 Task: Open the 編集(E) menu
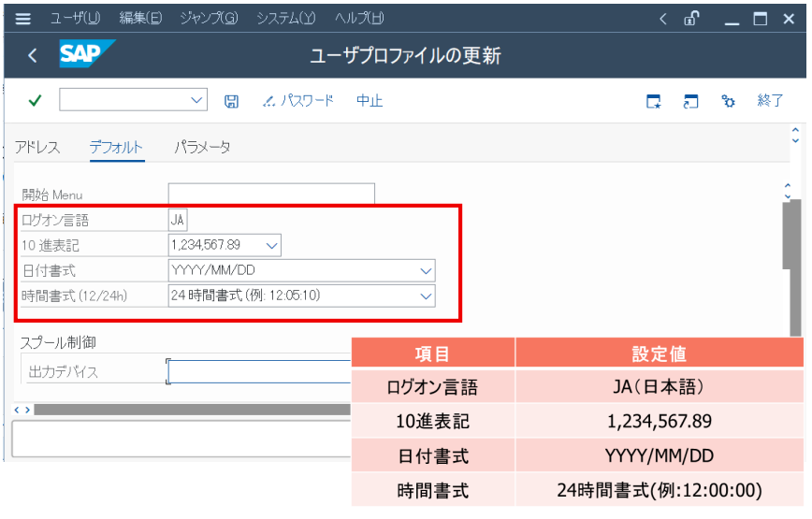[x=140, y=18]
